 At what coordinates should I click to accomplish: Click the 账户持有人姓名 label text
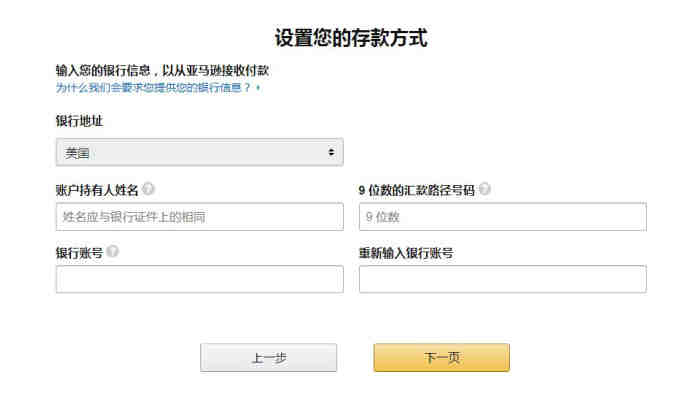coord(97,190)
